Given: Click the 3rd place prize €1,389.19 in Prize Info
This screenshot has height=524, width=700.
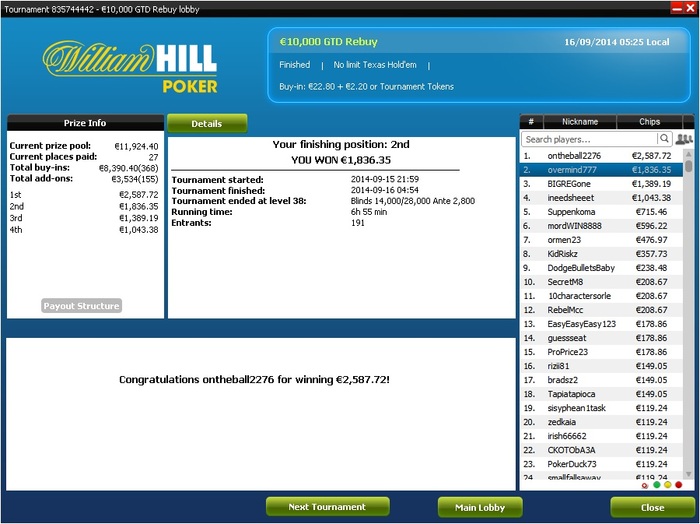Looking at the screenshot, I should pyautogui.click(x=138, y=218).
